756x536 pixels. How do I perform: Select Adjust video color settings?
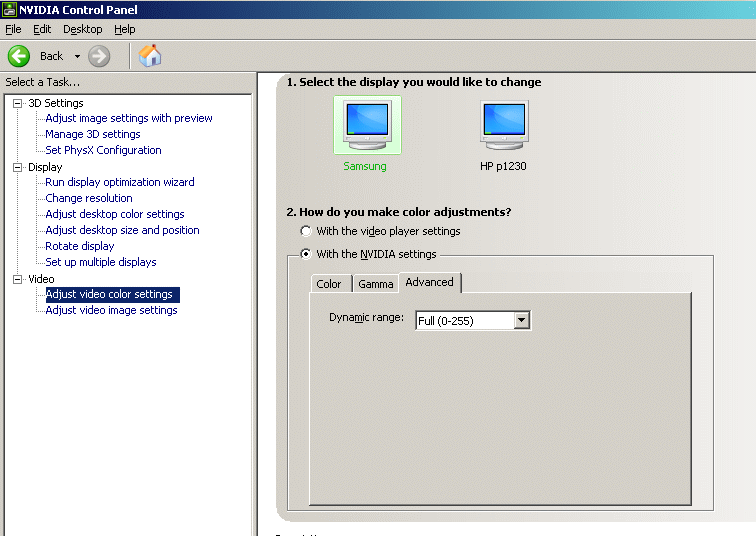click(112, 295)
